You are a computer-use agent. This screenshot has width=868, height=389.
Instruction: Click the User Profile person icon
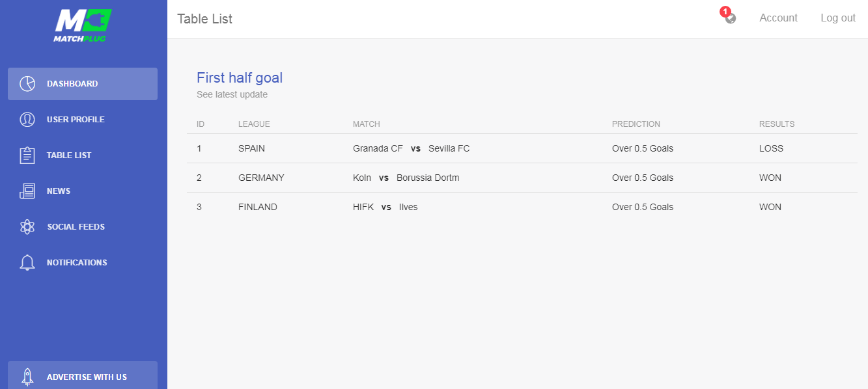click(x=27, y=120)
